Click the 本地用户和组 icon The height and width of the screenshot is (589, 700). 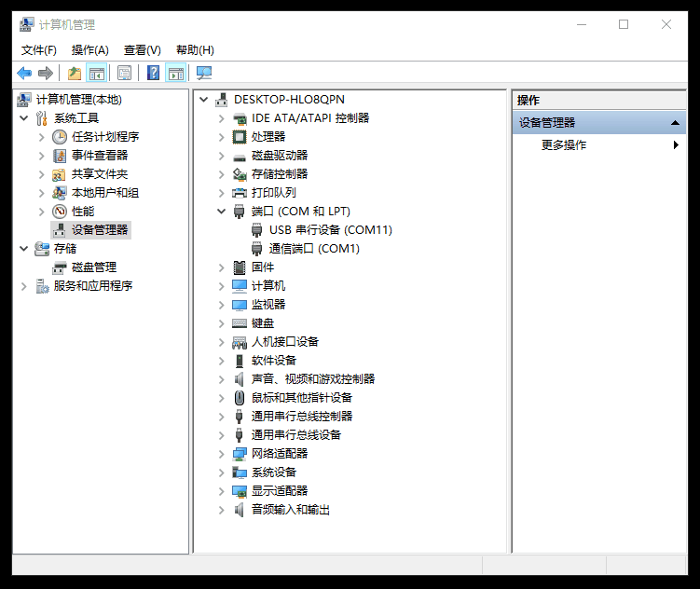point(60,193)
